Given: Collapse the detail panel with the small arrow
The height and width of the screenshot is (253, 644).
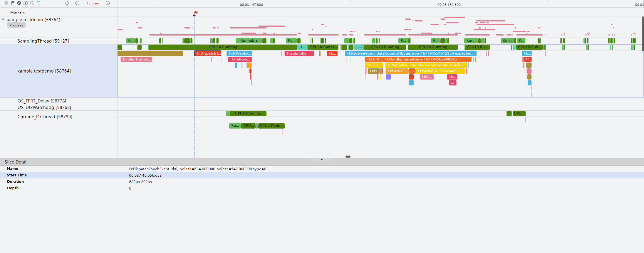Looking at the screenshot, I should 322,160.
